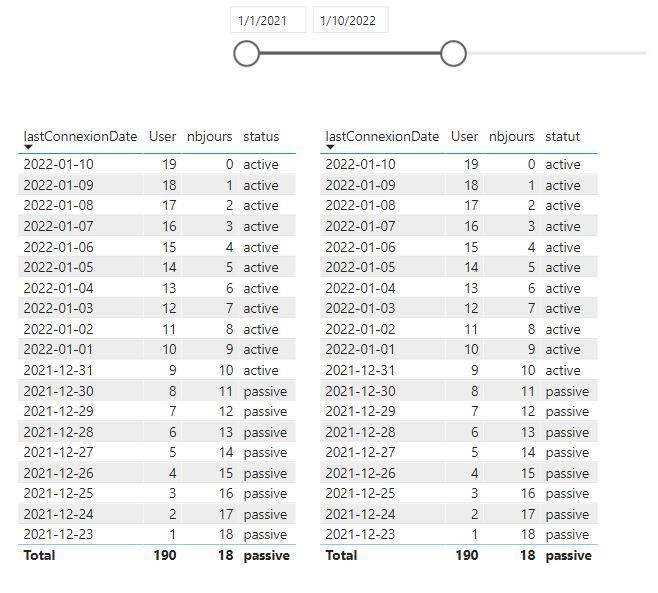The width and height of the screenshot is (658, 593).
Task: Sort right table by lastConnexionDate header
Action: coord(382,136)
